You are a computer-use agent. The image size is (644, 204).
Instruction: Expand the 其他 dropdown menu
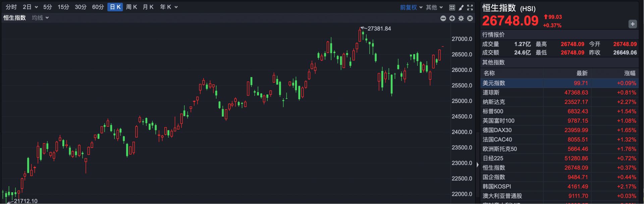tap(434, 7)
